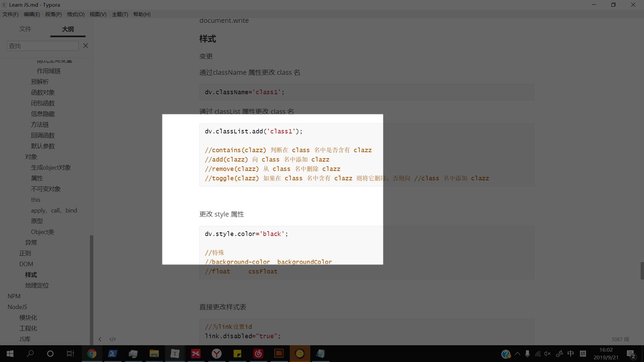This screenshot has width=644, height=362.
Task: Switch input language via the 中 indicator
Action: (x=571, y=354)
